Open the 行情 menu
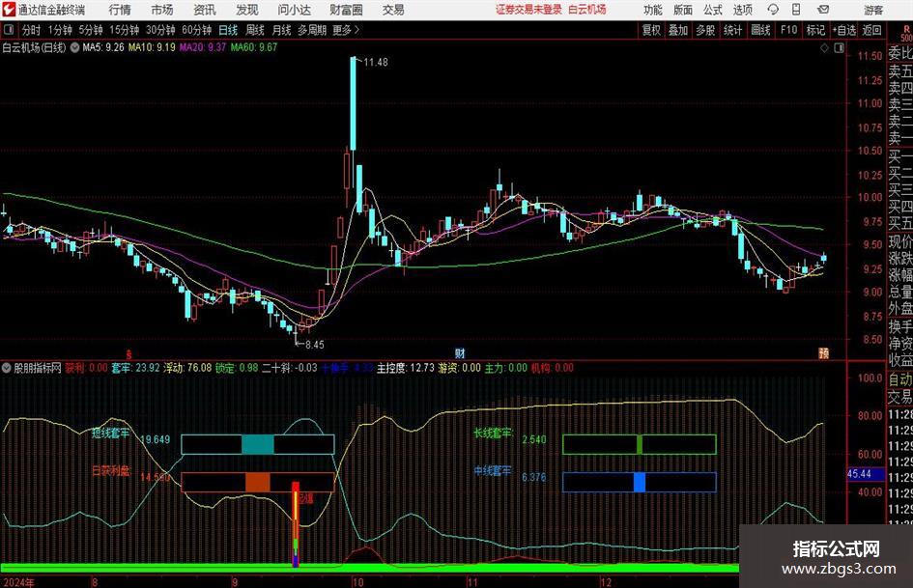The height and width of the screenshot is (588, 913). 120,10
